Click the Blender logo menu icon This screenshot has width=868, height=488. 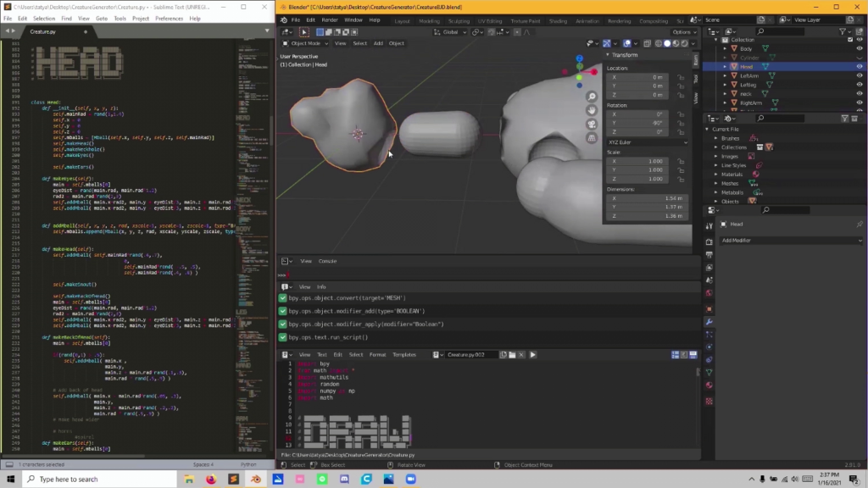(283, 20)
